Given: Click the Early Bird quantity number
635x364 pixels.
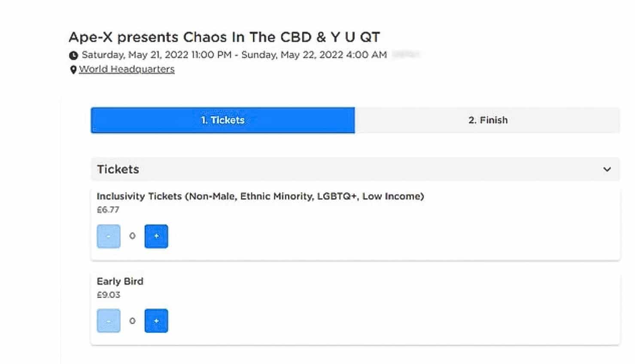Looking at the screenshot, I should coord(132,321).
